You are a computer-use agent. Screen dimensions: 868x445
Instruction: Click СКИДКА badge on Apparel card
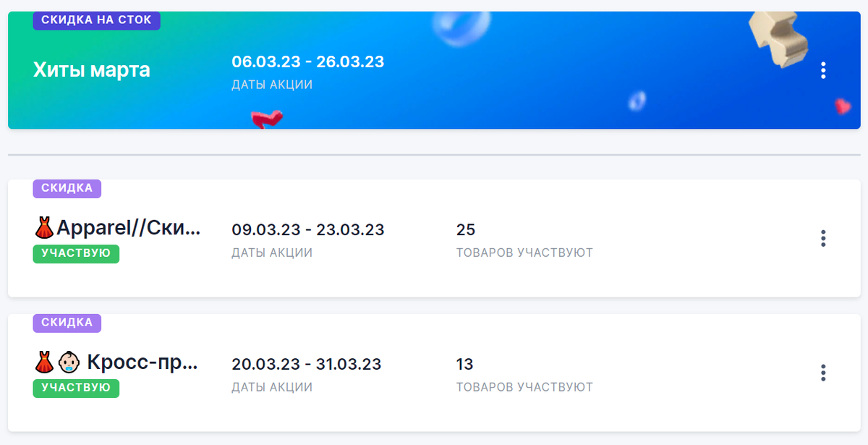tap(67, 188)
